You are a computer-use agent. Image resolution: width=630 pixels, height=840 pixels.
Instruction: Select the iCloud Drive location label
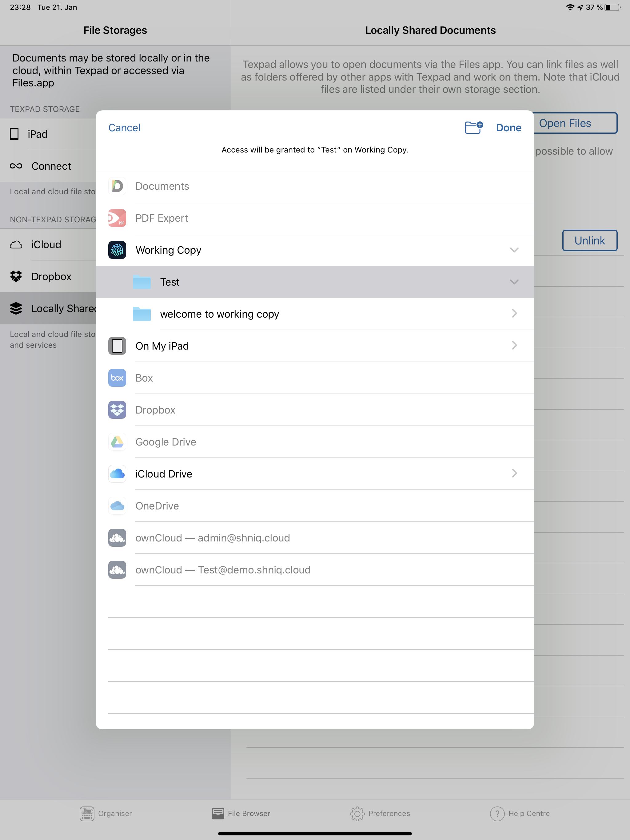(x=164, y=473)
